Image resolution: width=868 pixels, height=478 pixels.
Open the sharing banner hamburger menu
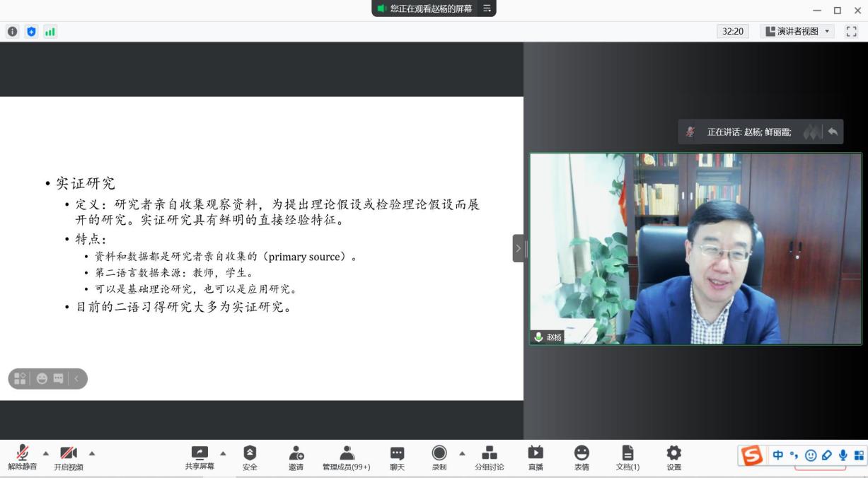(487, 8)
